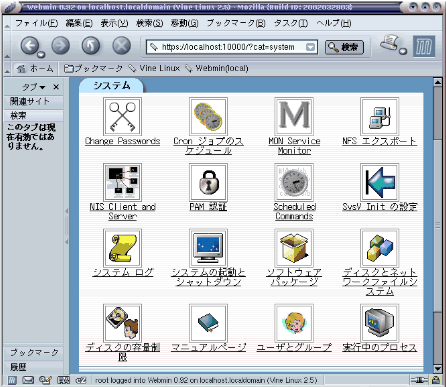Screen dimensions: 446x387
Task: Select the システム category tab
Action: pos(112,86)
